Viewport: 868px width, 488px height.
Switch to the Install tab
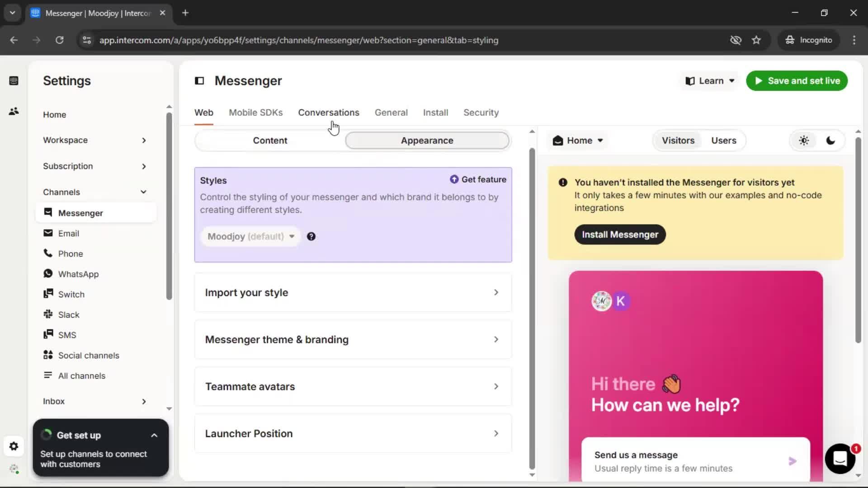[435, 113]
